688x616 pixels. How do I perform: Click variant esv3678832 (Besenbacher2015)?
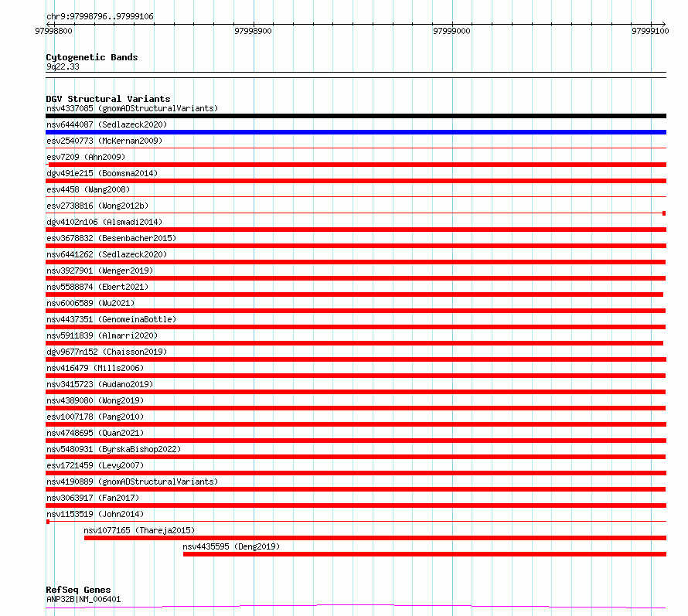tap(111, 238)
